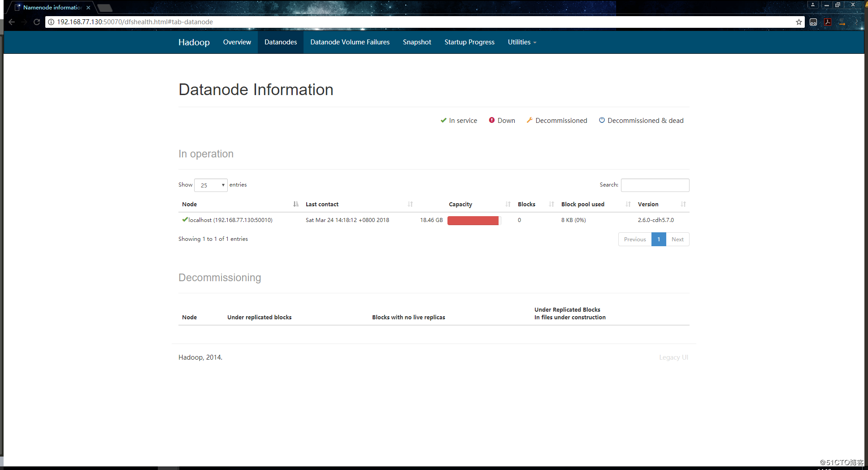Screen dimensions: 868x470
Task: Sort table by Blocks column
Action: click(551, 204)
